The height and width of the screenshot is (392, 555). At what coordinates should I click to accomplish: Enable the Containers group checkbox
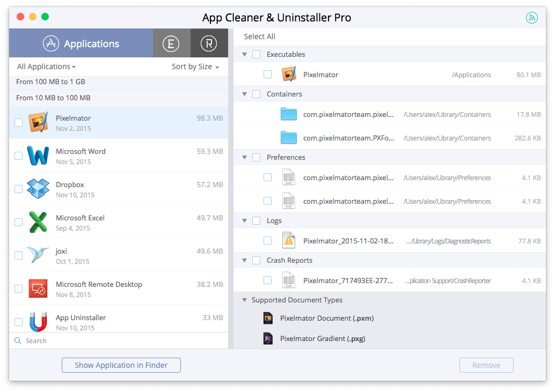pyautogui.click(x=255, y=94)
